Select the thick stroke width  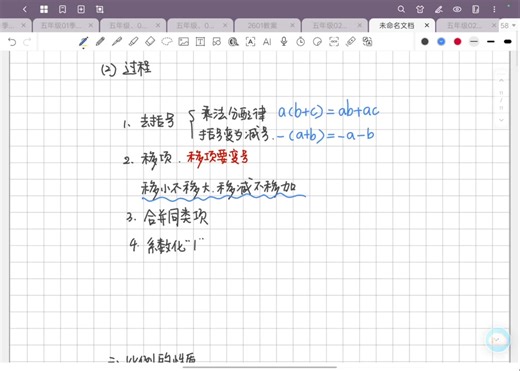pyautogui.click(x=508, y=42)
